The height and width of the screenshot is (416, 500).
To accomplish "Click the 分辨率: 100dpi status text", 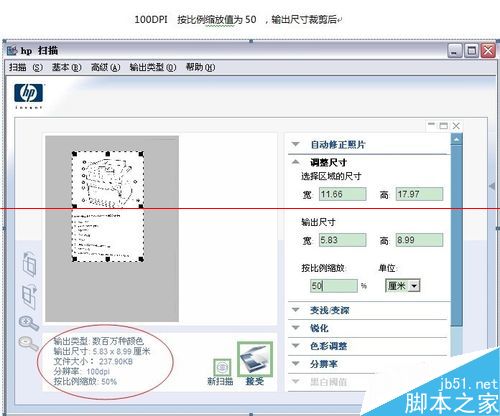I will click(82, 371).
